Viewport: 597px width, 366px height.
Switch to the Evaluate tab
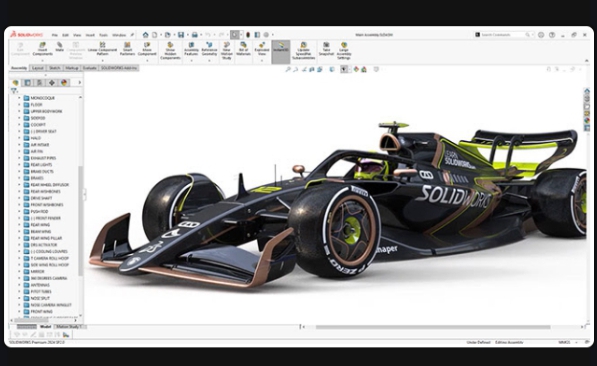90,68
